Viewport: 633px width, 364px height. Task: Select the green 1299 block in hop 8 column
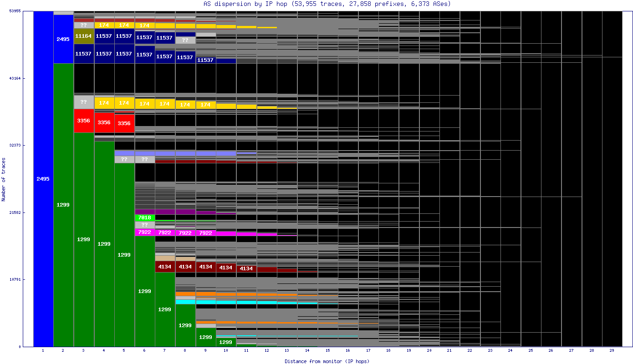(x=185, y=325)
